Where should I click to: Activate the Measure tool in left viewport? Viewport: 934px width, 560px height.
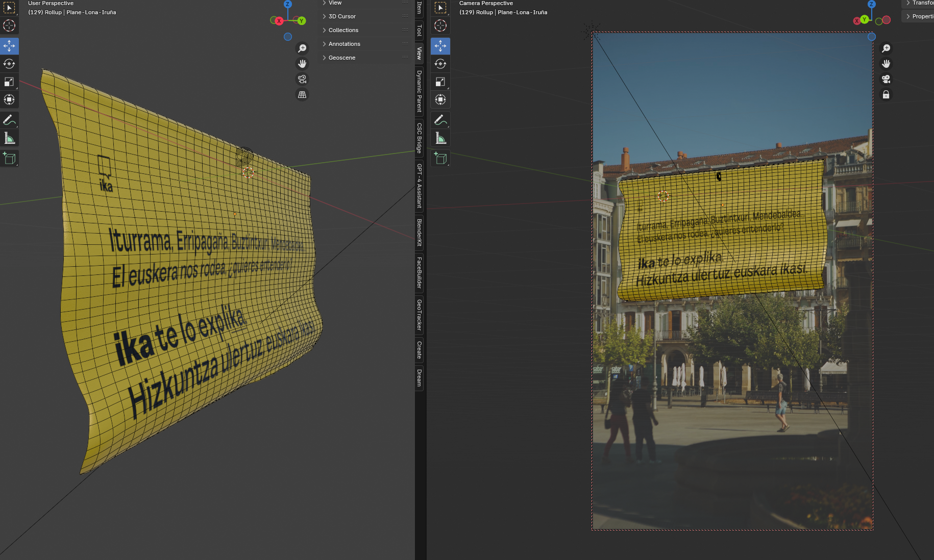click(x=9, y=138)
